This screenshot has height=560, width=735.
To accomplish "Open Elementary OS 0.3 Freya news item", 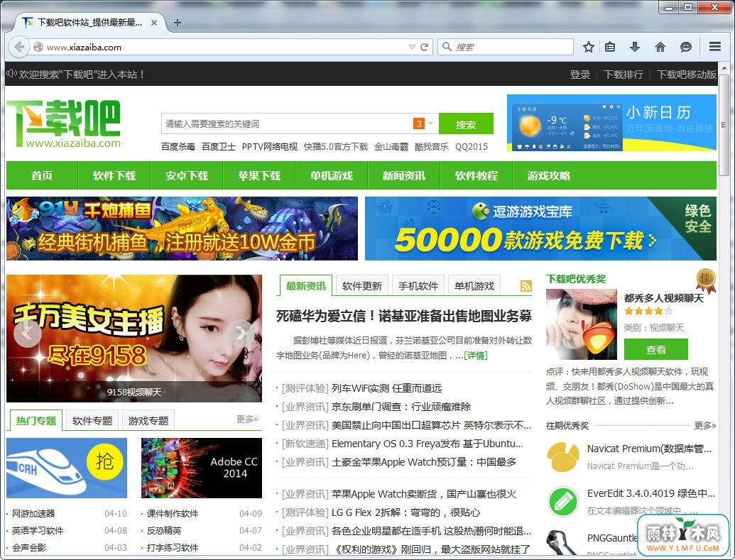I will pos(428,444).
